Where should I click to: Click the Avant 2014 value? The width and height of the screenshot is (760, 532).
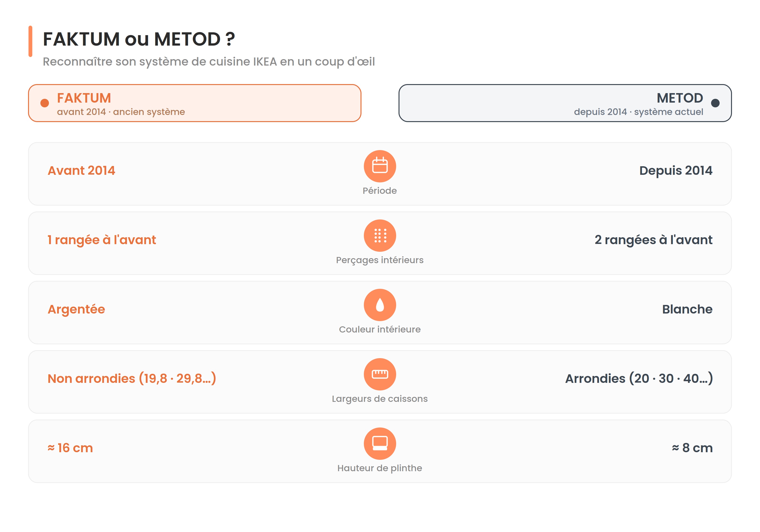[81, 171]
